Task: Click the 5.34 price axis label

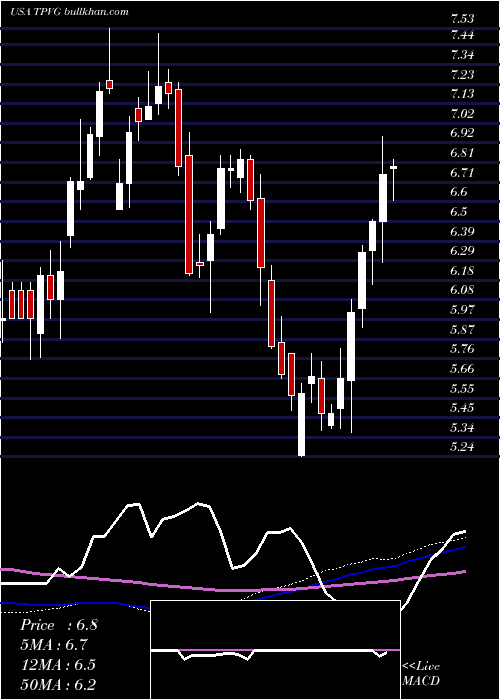Action: pos(462,428)
